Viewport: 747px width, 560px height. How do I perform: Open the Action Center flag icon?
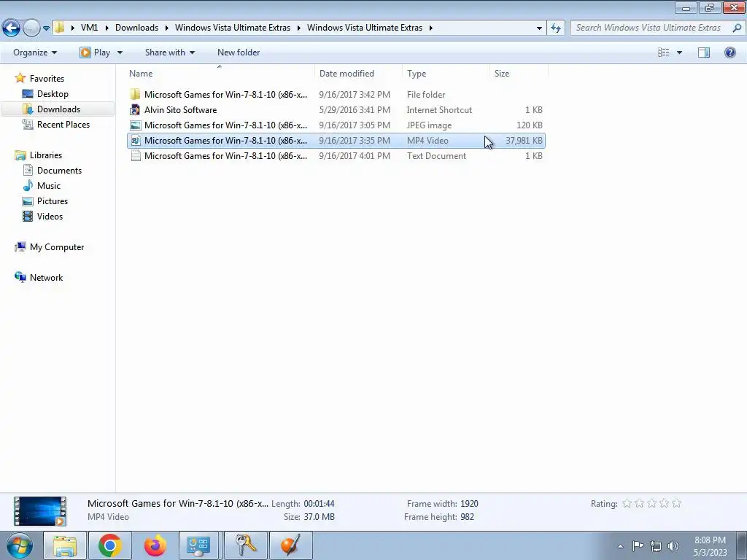(x=638, y=545)
